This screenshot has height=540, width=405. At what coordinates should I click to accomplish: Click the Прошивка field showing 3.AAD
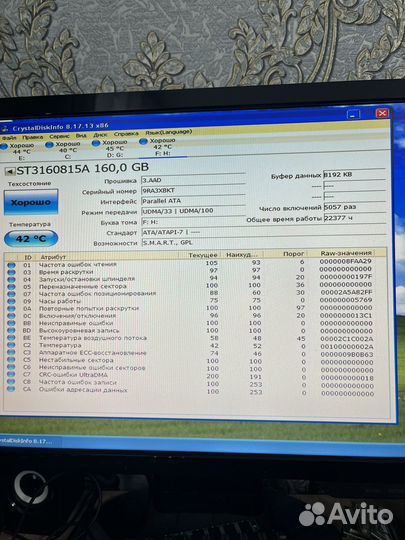click(193, 180)
